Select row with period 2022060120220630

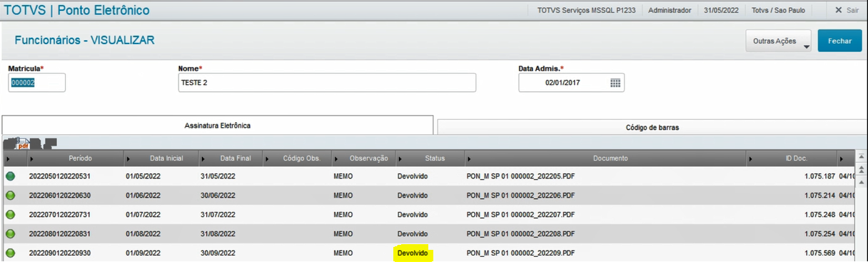tap(428, 195)
